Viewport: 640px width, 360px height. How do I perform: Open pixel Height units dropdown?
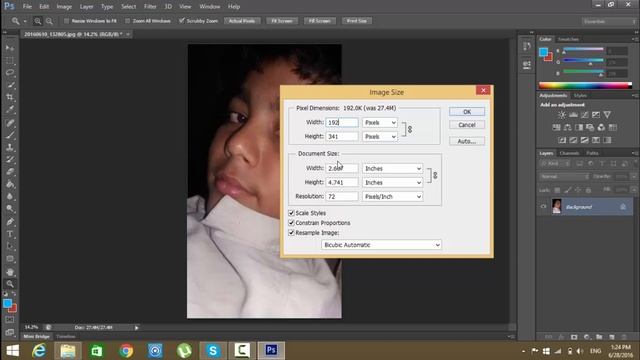click(x=380, y=136)
